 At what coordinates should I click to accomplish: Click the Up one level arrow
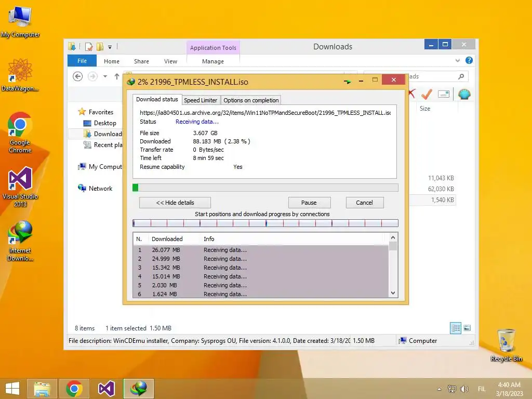[x=117, y=77]
